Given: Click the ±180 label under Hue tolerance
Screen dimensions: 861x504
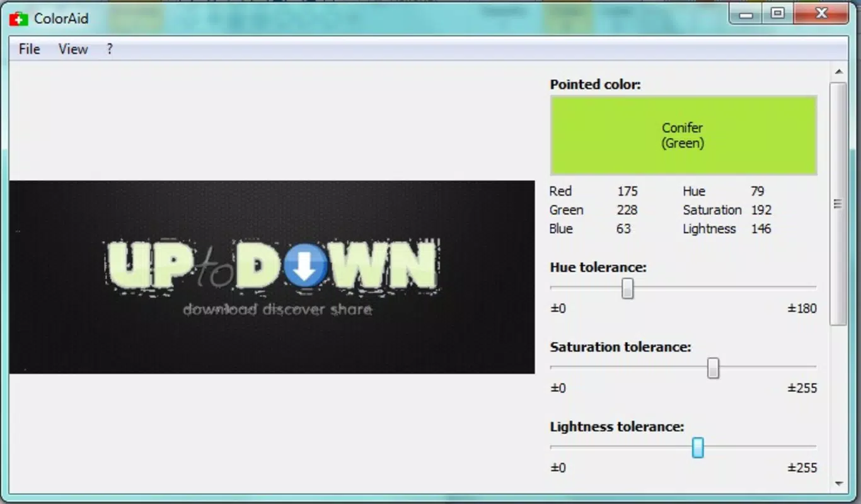Looking at the screenshot, I should (x=802, y=308).
